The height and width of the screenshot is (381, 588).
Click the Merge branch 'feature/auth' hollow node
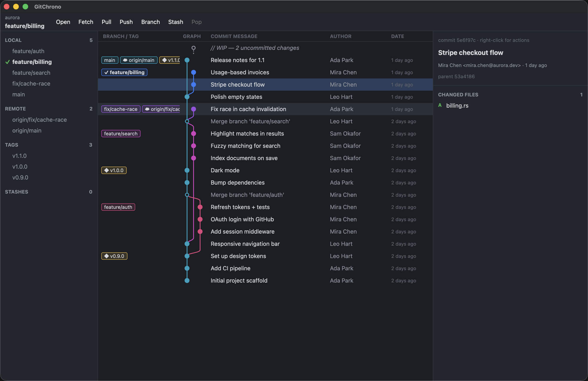point(187,195)
